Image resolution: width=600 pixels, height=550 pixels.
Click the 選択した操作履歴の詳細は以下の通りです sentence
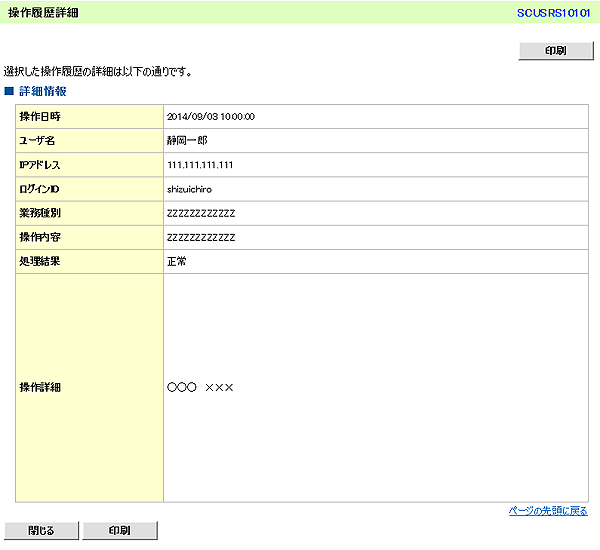(x=98, y=72)
